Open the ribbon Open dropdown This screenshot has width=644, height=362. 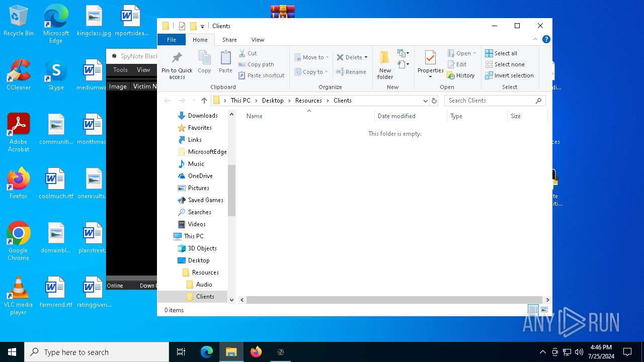click(x=461, y=53)
